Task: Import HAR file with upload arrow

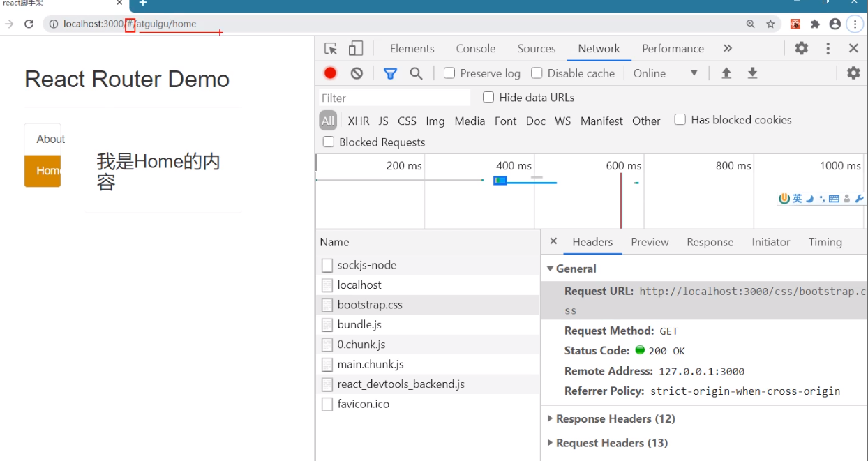Action: (x=726, y=73)
